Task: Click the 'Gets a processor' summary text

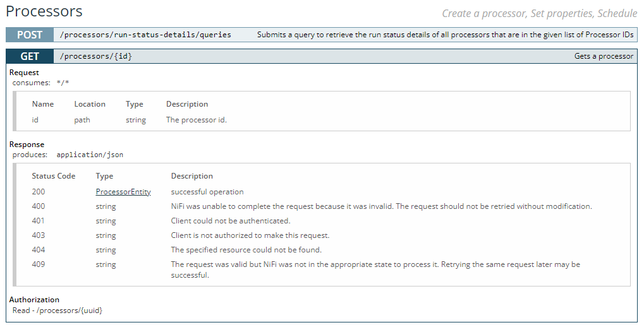Action: pos(604,56)
